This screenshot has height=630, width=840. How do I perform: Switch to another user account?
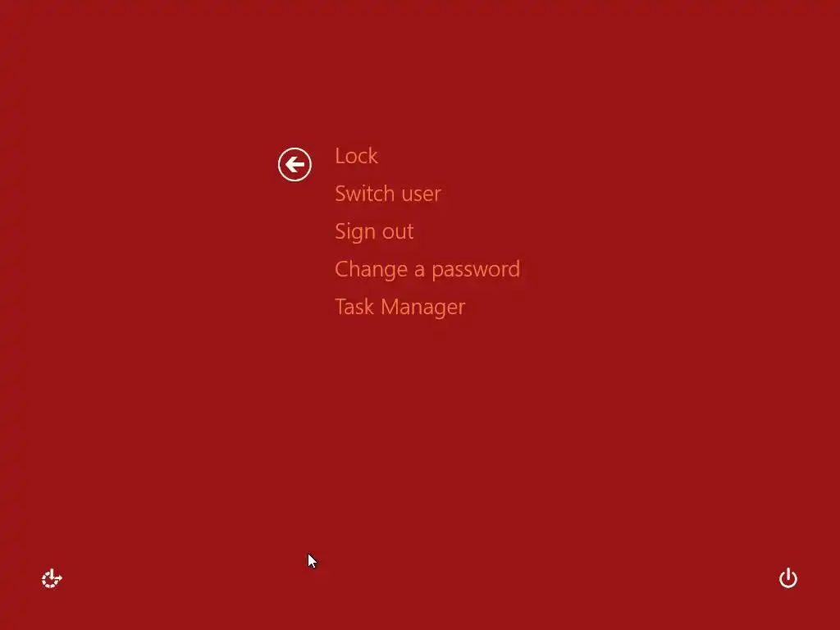[388, 194]
